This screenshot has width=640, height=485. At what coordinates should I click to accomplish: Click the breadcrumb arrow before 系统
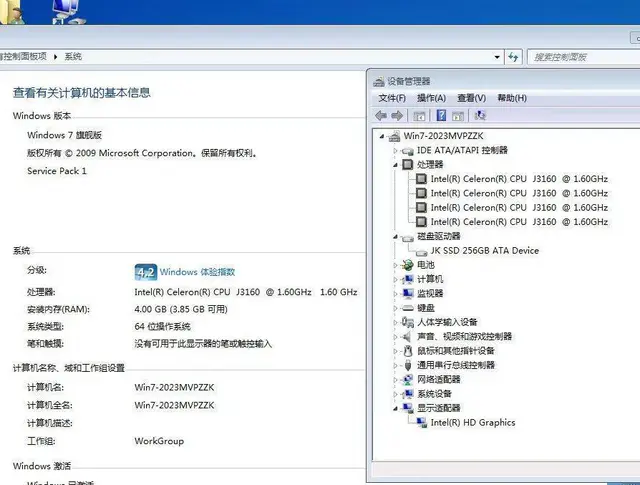point(56,57)
